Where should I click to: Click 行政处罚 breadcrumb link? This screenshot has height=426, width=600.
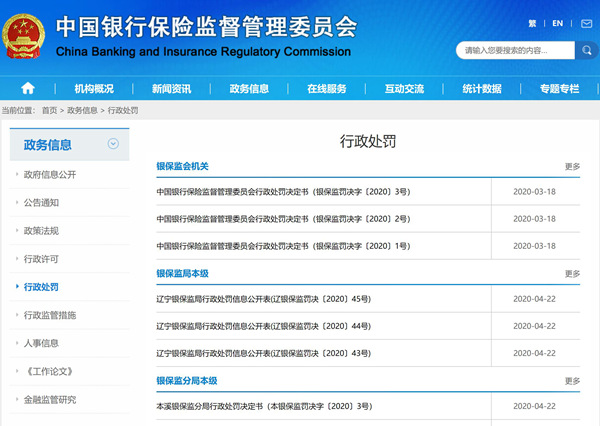123,111
